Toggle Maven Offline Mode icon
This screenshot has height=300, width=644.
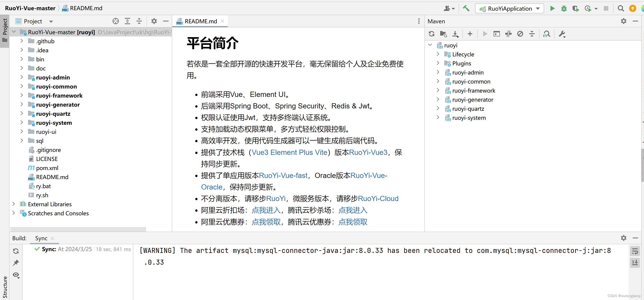click(x=508, y=34)
